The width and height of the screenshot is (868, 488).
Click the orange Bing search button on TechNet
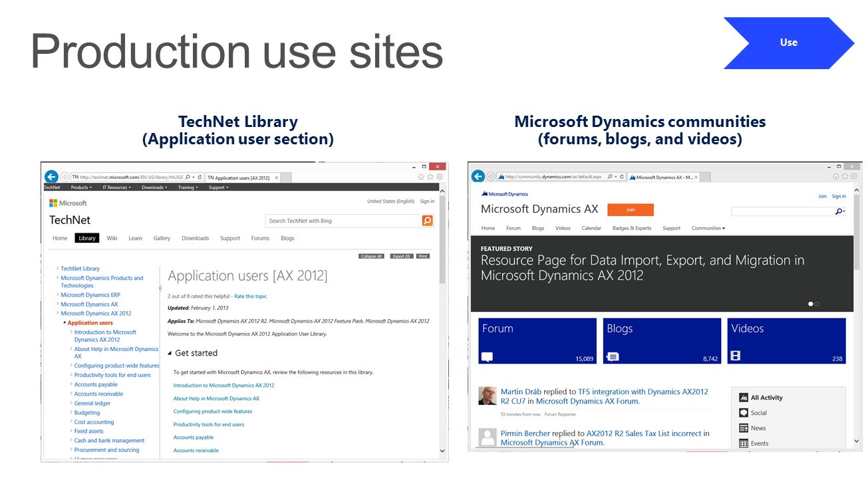click(x=427, y=221)
